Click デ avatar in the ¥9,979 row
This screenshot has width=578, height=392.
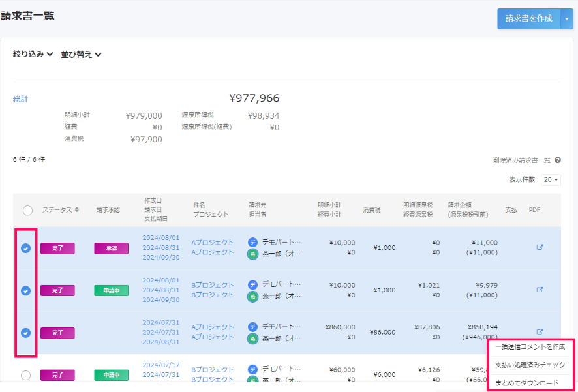click(x=253, y=284)
